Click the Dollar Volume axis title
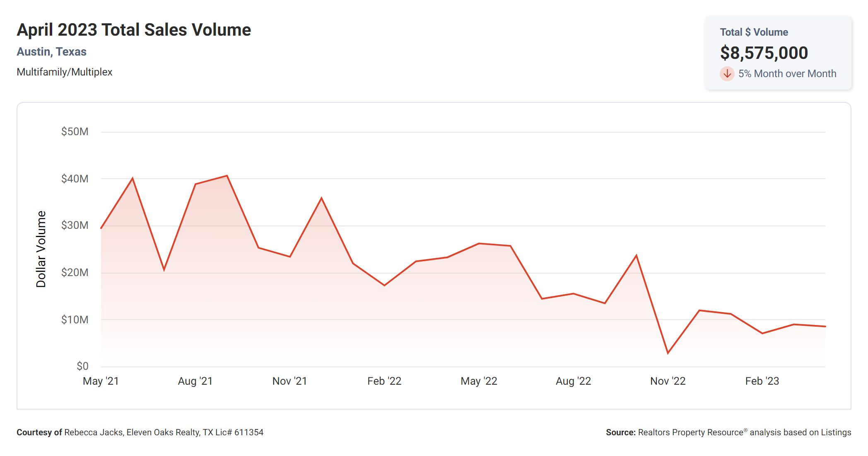The width and height of the screenshot is (868, 456). click(x=41, y=249)
